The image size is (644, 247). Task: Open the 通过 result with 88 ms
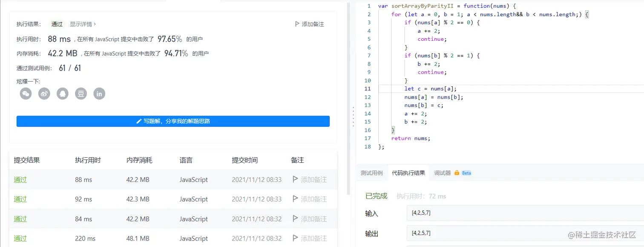pos(20,179)
